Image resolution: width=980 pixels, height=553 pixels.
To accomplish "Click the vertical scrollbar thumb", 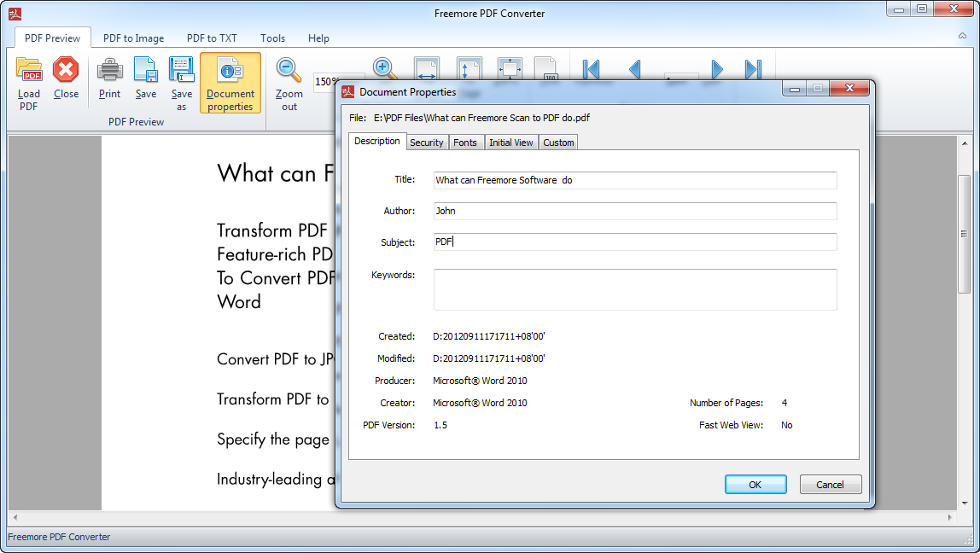I will coord(965,235).
